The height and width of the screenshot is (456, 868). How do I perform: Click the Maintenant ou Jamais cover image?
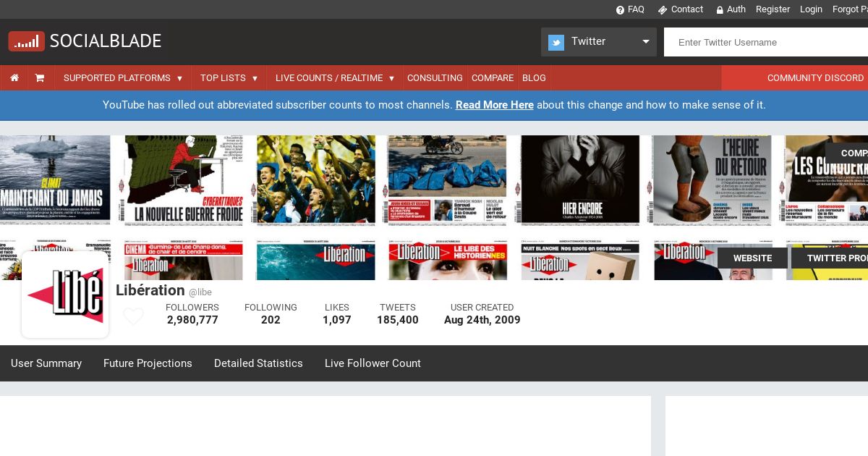(x=55, y=180)
